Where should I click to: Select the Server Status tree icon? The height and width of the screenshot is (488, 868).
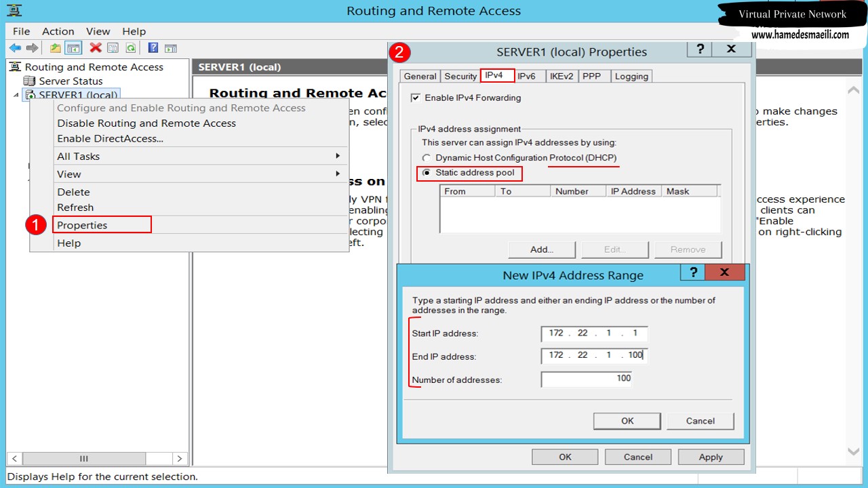coord(29,81)
